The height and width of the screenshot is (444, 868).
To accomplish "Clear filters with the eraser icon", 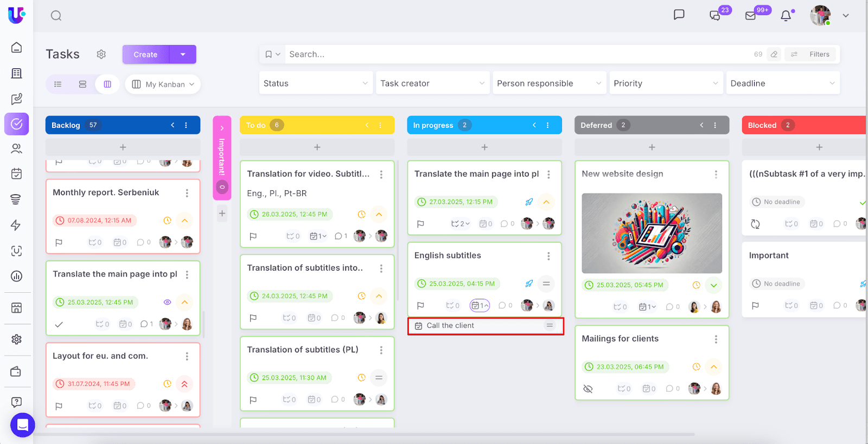I will pos(774,54).
